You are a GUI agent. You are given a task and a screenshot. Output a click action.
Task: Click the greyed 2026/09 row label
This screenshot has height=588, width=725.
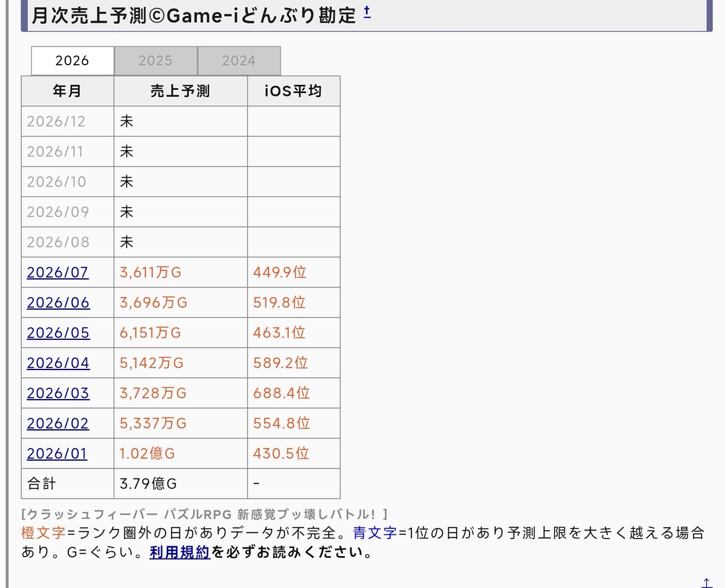point(58,212)
